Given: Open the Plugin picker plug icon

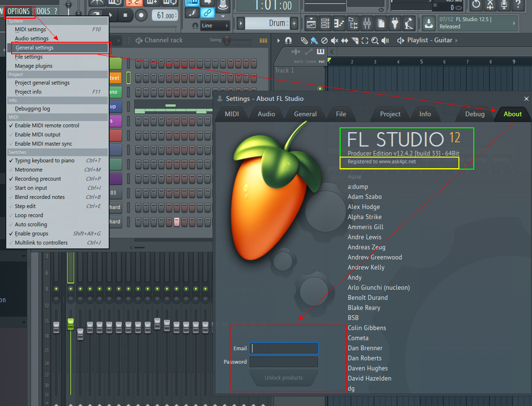Looking at the screenshot, I should (395, 24).
